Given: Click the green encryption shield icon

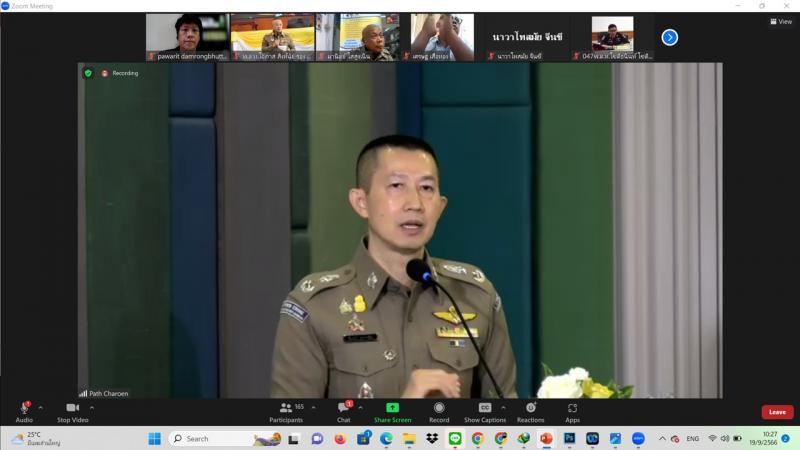Looking at the screenshot, I should (x=88, y=73).
